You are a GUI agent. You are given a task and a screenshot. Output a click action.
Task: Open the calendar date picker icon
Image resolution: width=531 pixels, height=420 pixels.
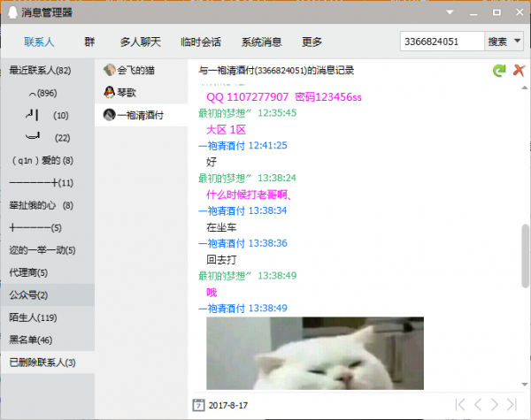198,405
